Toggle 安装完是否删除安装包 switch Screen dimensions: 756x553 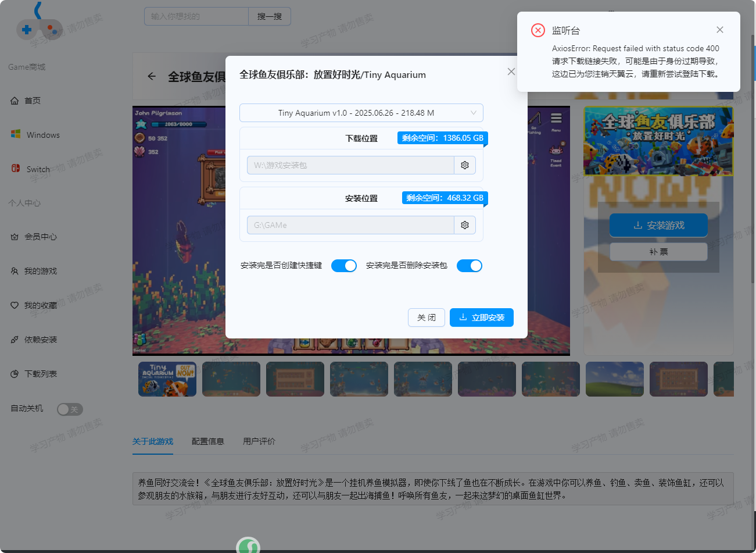pyautogui.click(x=470, y=266)
